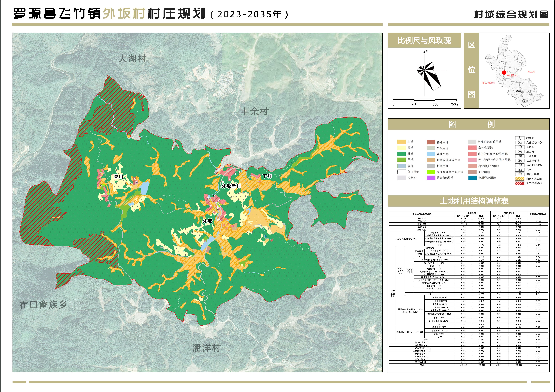This screenshot has width=555, height=392.
Task: Click the 公共厕所 legend icon
Action: pyautogui.click(x=520, y=156)
